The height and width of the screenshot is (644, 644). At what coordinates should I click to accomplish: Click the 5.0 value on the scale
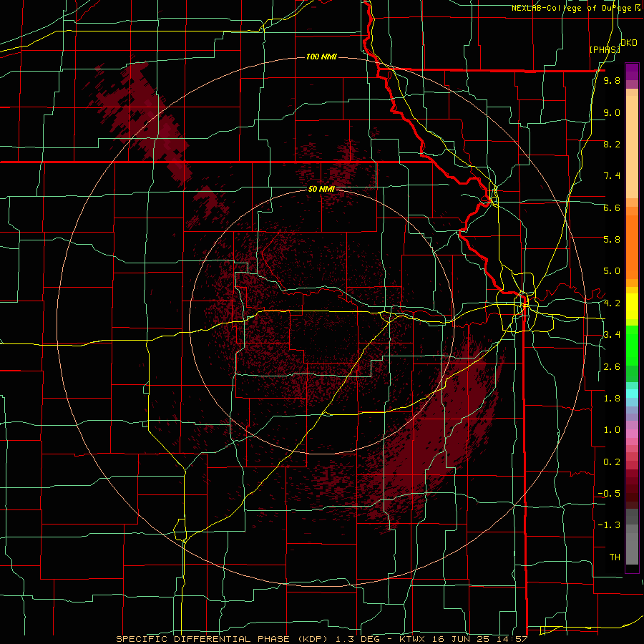coord(612,271)
